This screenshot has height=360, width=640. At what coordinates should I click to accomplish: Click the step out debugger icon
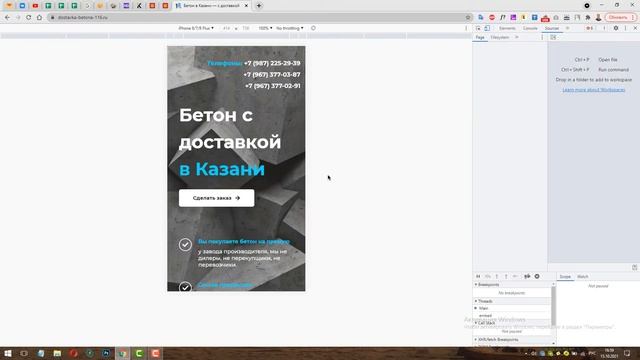(506, 276)
